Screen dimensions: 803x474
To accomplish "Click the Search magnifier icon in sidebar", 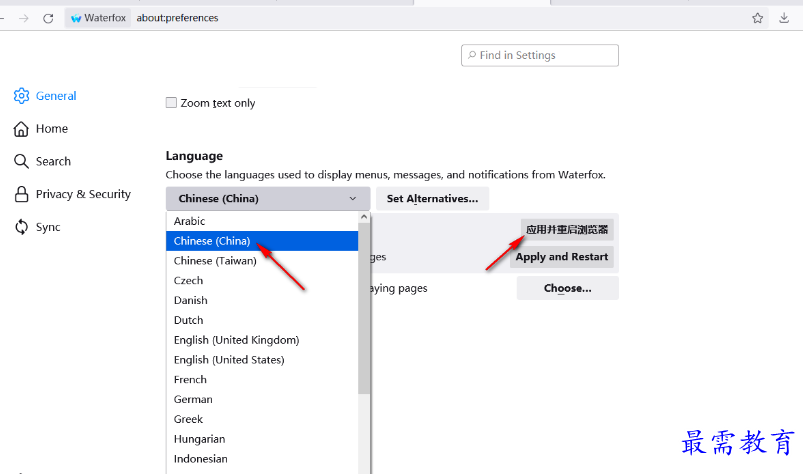I will point(21,161).
